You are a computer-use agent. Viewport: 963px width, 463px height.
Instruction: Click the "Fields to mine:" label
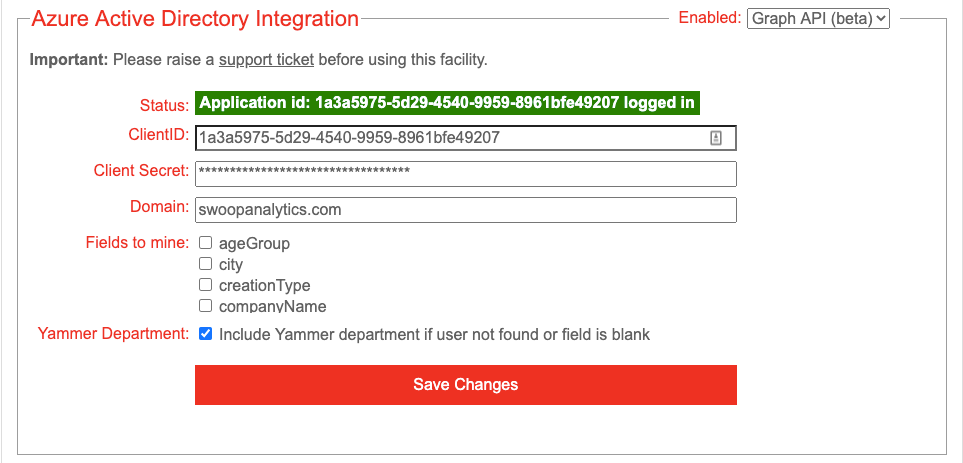click(x=138, y=243)
